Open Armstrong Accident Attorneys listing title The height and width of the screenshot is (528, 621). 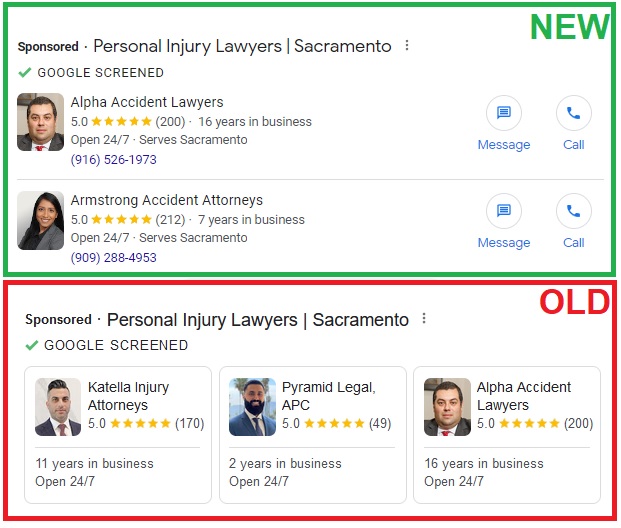167,200
